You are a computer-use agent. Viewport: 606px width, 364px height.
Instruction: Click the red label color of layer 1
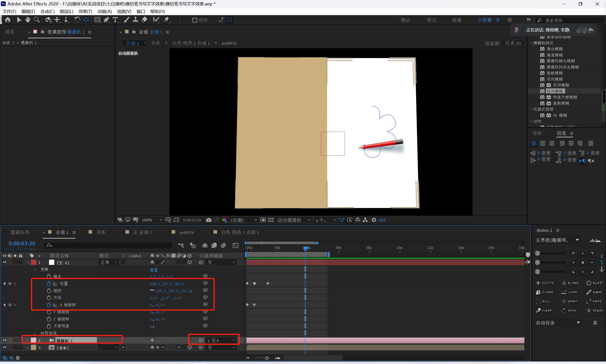[34, 263]
